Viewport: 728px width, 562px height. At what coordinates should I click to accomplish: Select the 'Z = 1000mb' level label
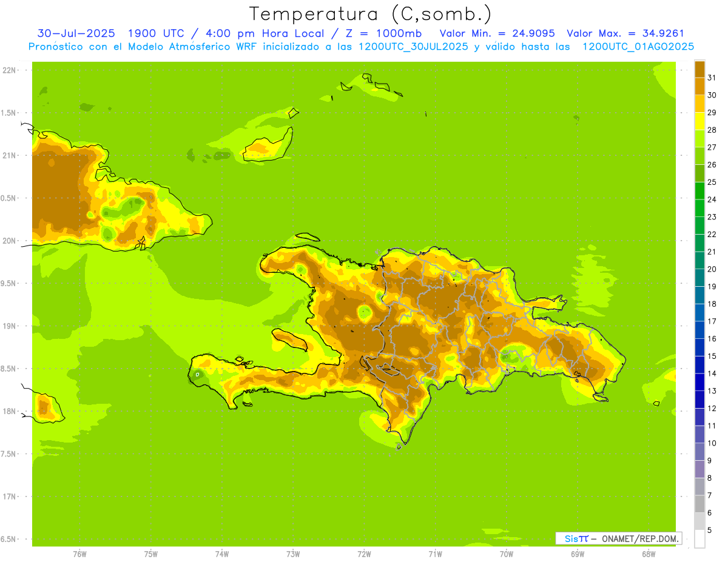(383, 33)
